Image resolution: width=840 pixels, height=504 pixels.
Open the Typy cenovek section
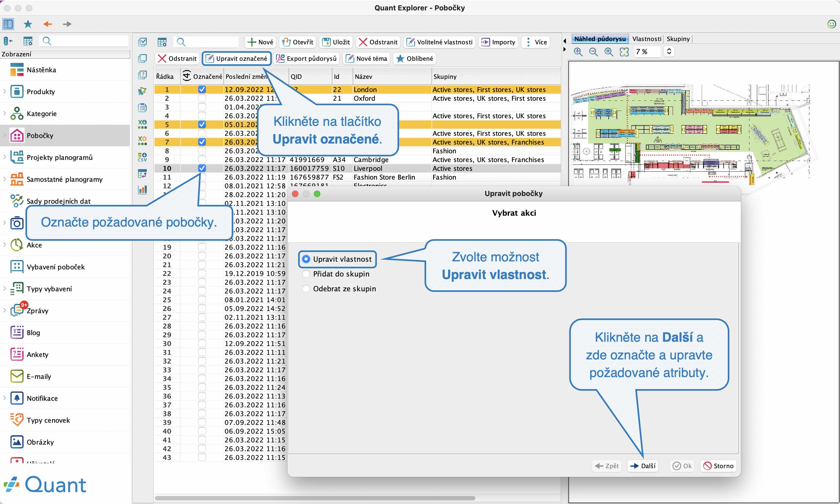tap(65, 420)
